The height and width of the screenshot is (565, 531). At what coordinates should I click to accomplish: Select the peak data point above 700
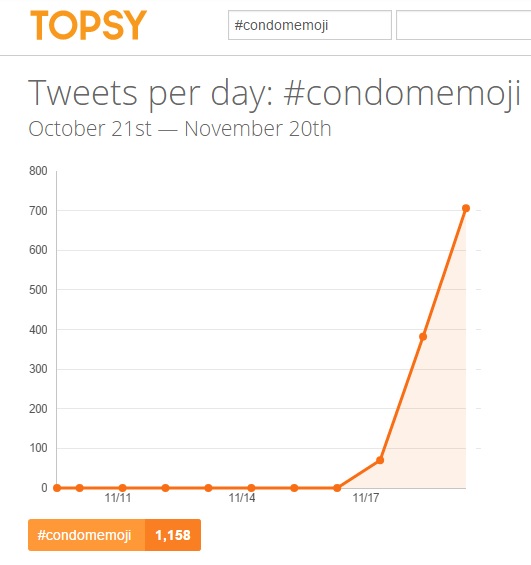466,208
